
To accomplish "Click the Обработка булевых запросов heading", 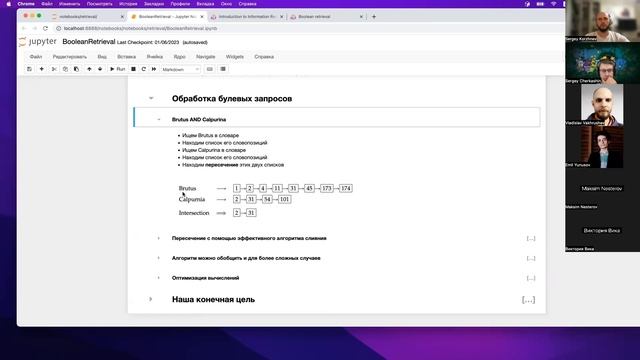I will (232, 98).
